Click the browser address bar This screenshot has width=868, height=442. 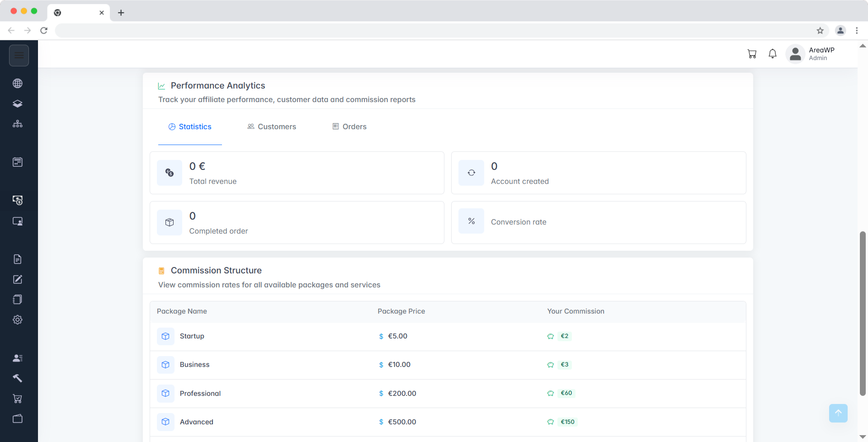[434, 31]
